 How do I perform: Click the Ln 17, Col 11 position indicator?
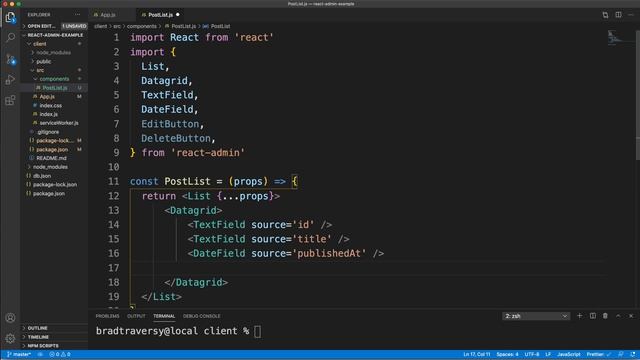tap(477, 354)
